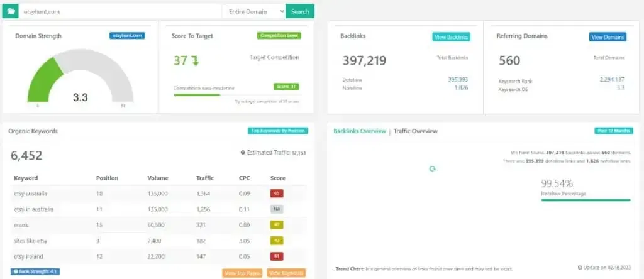Focus the domain field containing etsyhunt.com
The height and width of the screenshot is (279, 644).
(x=120, y=11)
